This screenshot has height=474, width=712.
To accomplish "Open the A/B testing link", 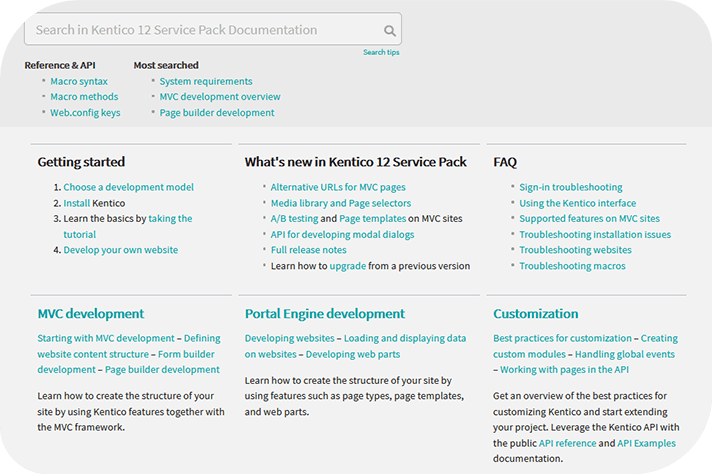I will (294, 218).
